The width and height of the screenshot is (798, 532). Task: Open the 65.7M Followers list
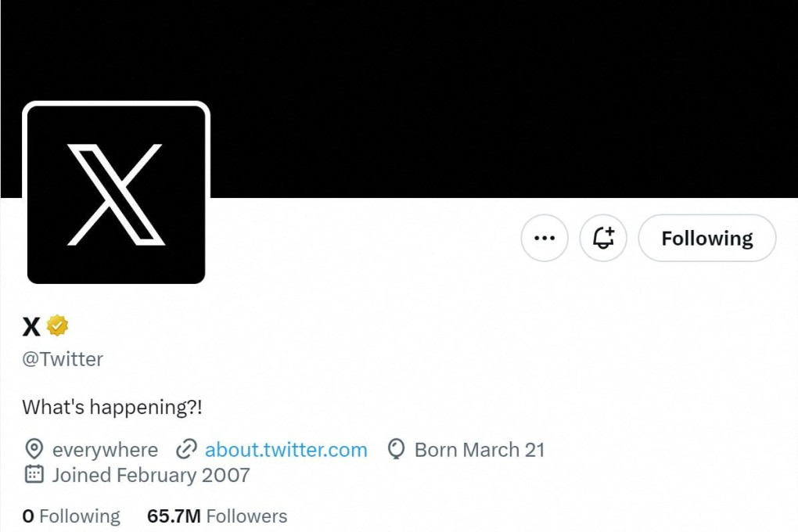[x=217, y=516]
